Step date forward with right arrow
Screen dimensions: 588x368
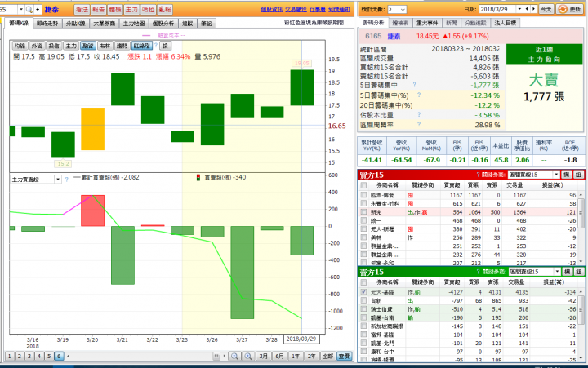point(533,9)
